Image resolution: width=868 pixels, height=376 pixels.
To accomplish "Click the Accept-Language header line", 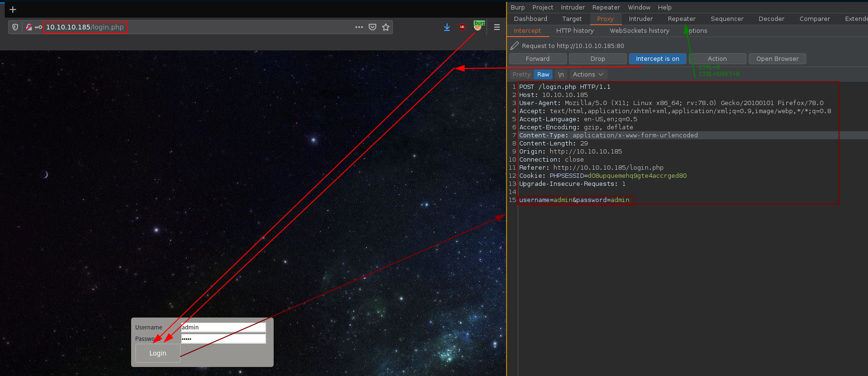I will (578, 119).
